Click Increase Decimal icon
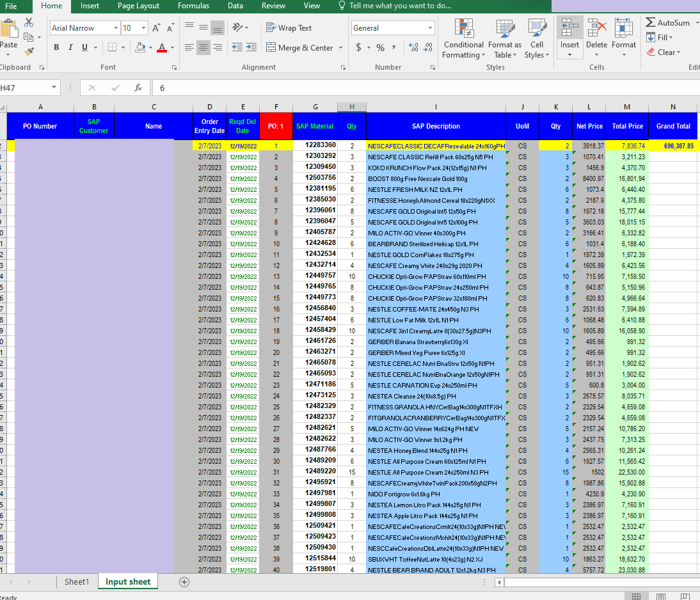The image size is (700, 600). [x=414, y=47]
